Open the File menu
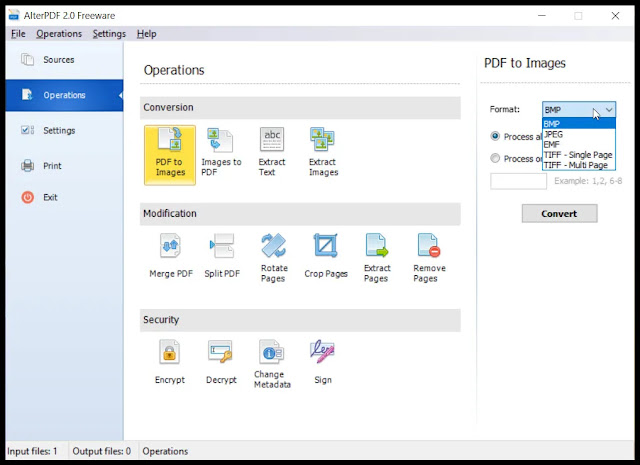The height and width of the screenshot is (465, 640). [18, 34]
